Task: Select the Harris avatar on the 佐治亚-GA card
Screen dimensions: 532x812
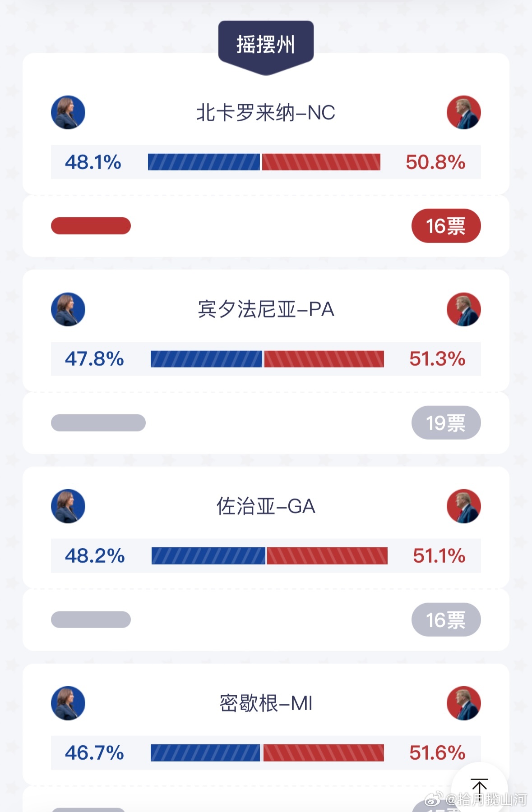Action: pyautogui.click(x=68, y=506)
